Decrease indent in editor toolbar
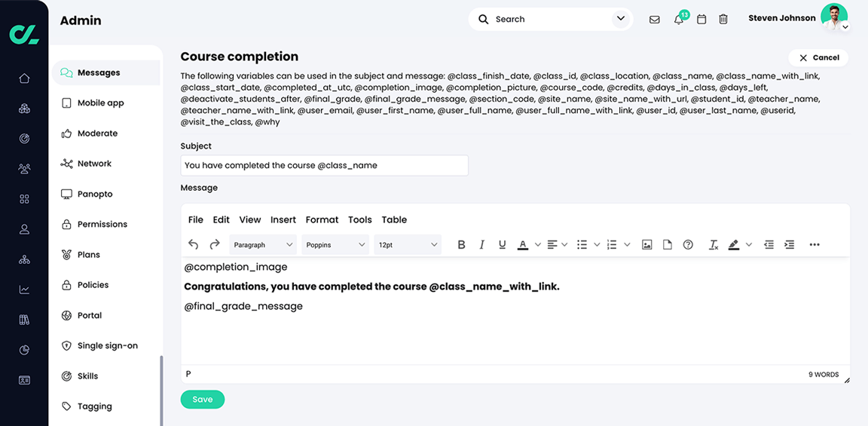 (x=769, y=244)
